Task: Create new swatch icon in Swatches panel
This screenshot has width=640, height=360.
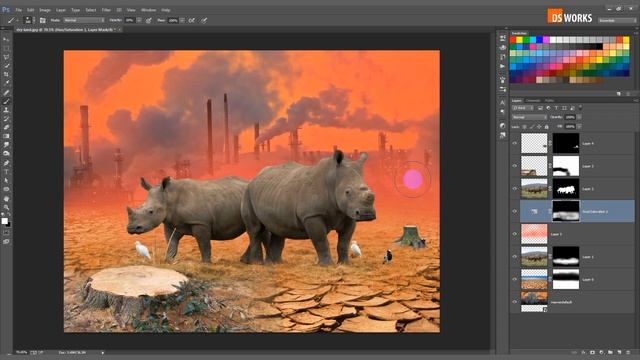Action: 619,94
